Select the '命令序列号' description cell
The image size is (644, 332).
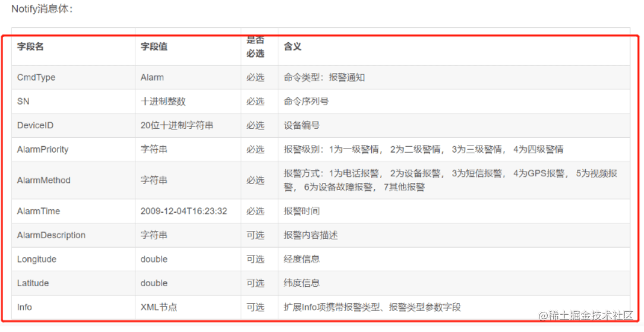[x=306, y=101]
